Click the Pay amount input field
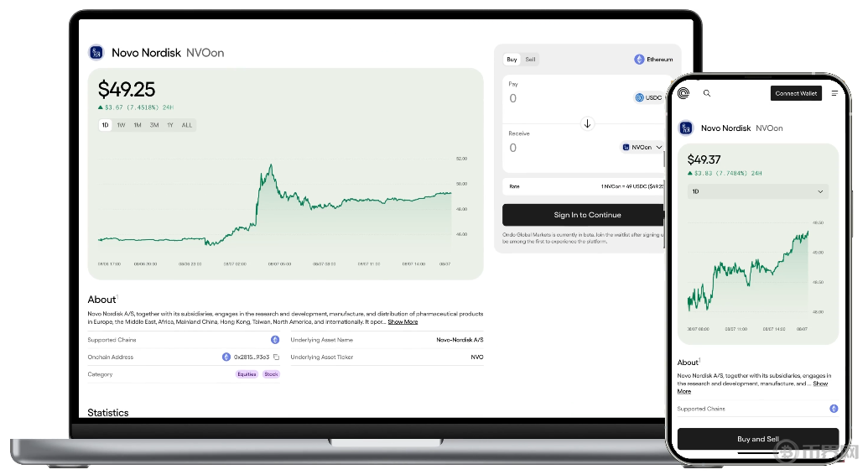Screen dimensions: 868x475 554,98
